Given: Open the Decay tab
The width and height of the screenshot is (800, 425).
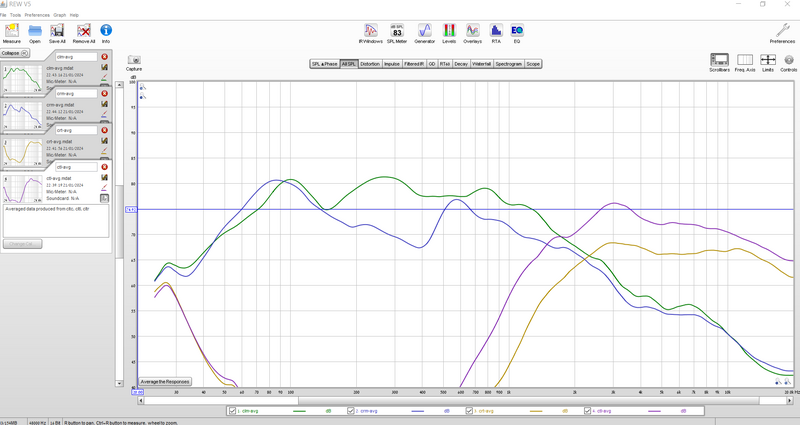Looking at the screenshot, I should click(461, 64).
